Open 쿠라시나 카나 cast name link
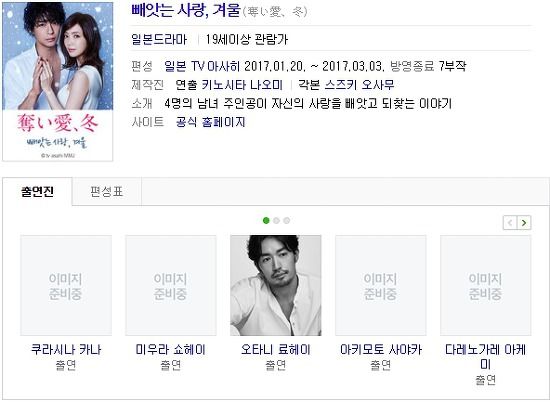Screen dimensions: 550x402 click(66, 349)
